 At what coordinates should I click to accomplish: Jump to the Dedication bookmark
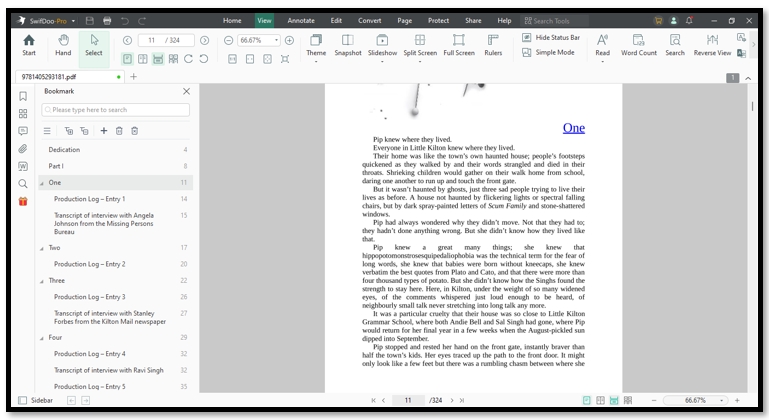coord(64,150)
